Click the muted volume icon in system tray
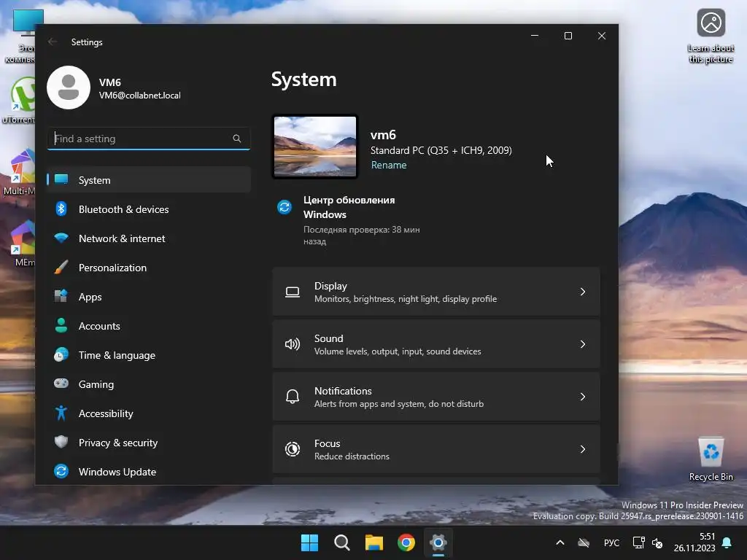The width and height of the screenshot is (747, 560). (657, 542)
